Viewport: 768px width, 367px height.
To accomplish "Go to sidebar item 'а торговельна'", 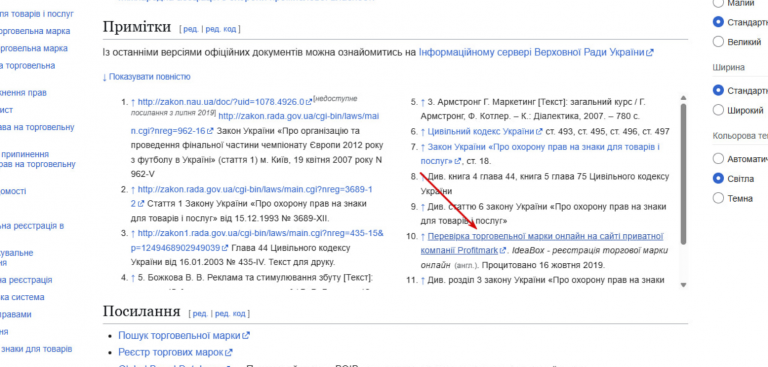I will tap(27, 66).
